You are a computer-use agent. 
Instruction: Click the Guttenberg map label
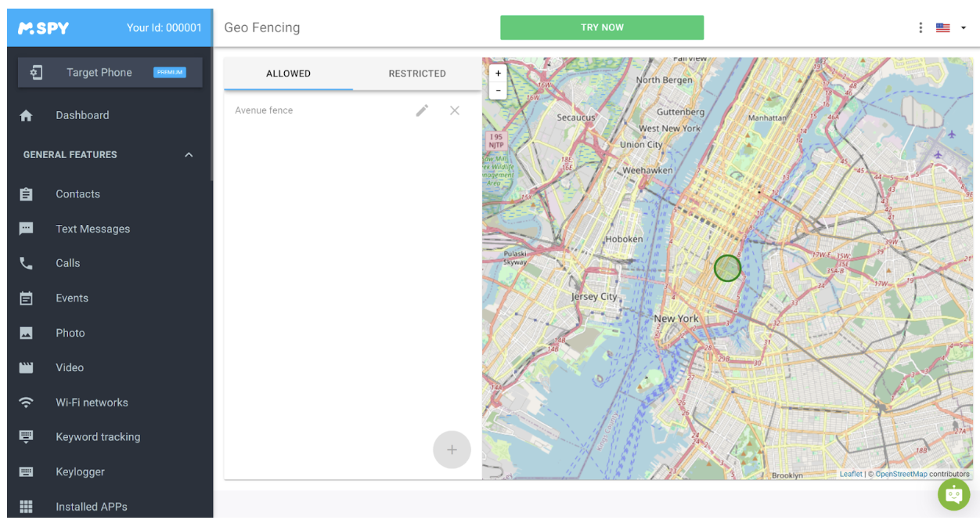pyautogui.click(x=681, y=112)
